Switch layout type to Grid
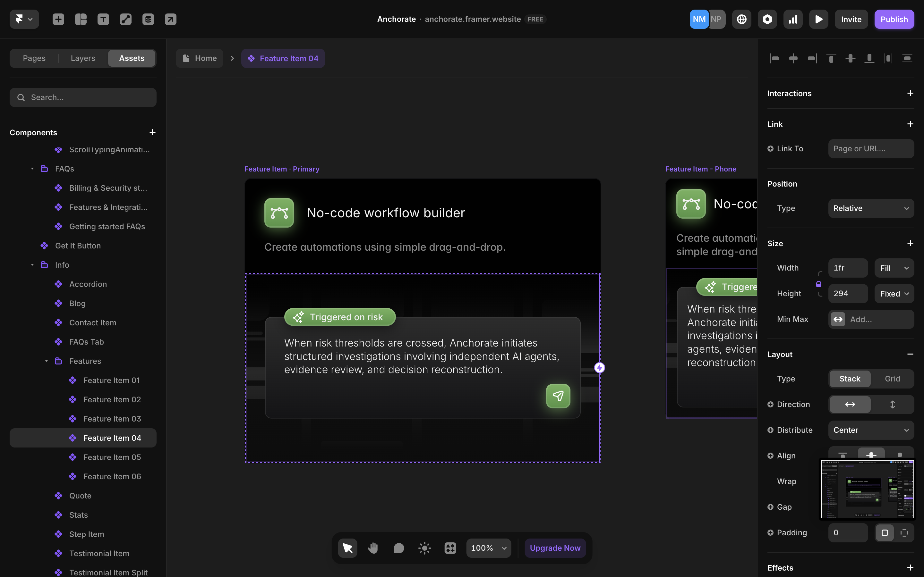The image size is (924, 577). point(892,379)
